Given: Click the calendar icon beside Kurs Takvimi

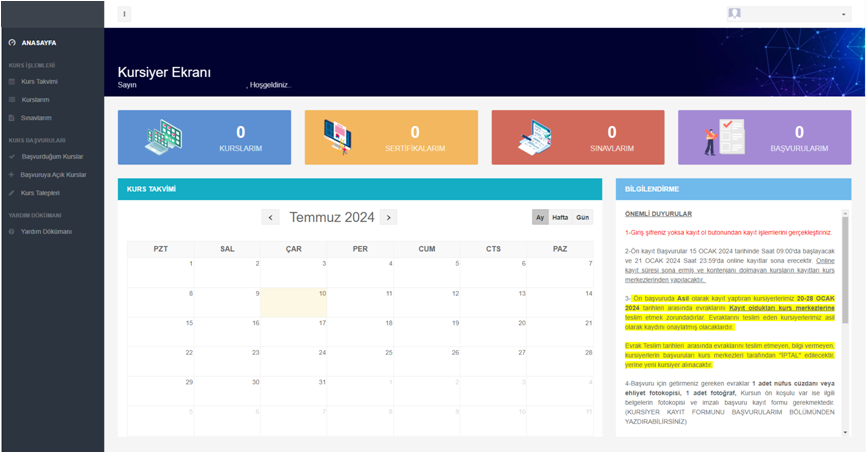Looking at the screenshot, I should [x=12, y=81].
